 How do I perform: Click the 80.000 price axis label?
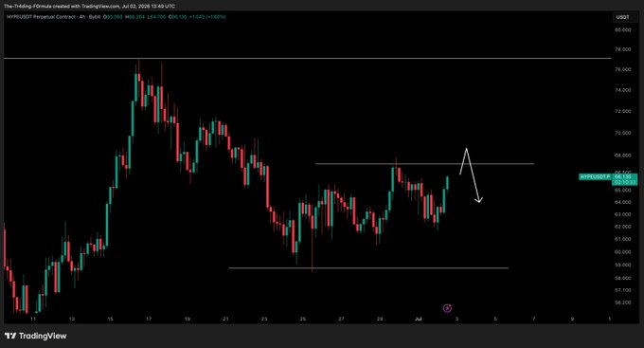pos(622,30)
